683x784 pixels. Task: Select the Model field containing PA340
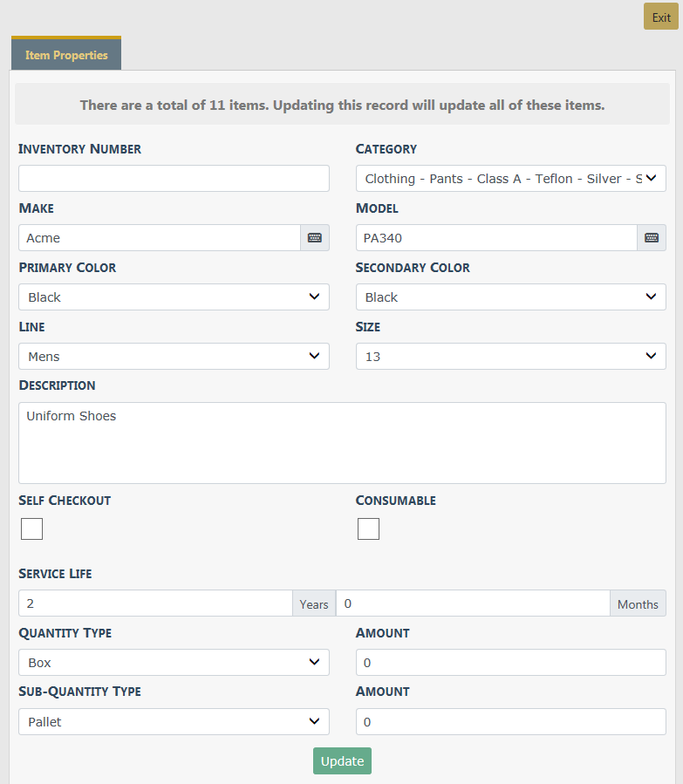coord(496,238)
